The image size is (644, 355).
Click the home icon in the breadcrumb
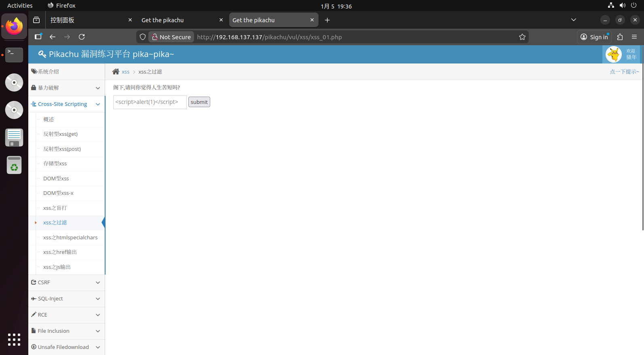tap(116, 72)
